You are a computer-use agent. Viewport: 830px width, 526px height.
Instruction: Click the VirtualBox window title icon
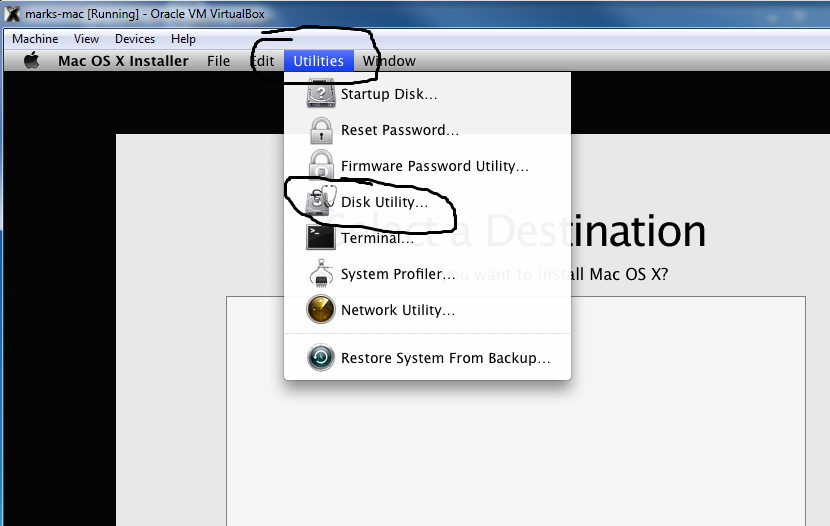click(12, 14)
